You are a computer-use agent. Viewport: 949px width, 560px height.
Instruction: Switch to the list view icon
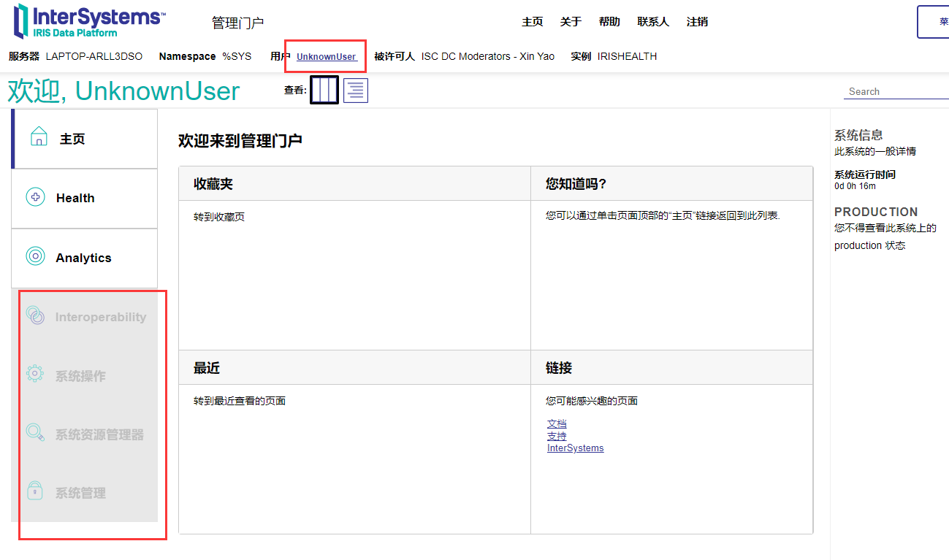pyautogui.click(x=356, y=91)
